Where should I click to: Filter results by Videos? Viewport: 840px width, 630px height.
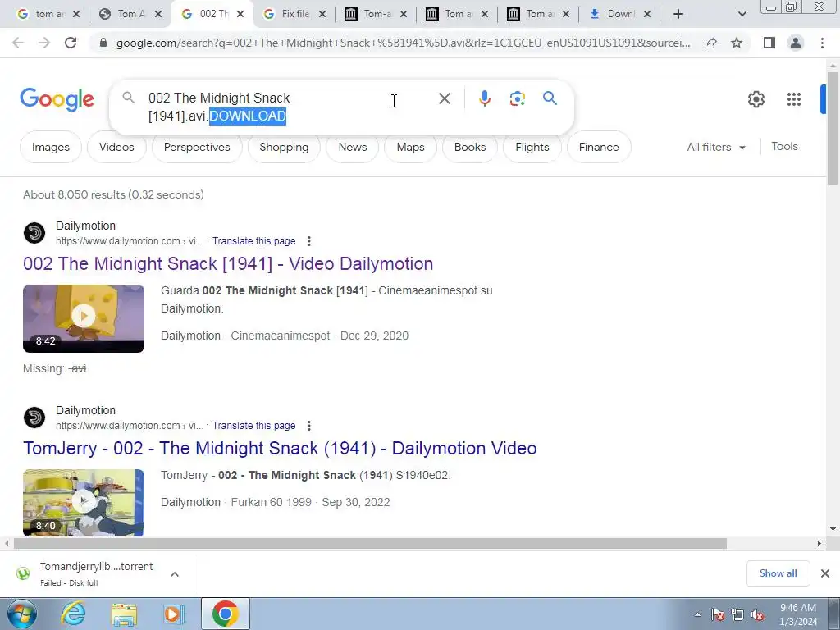pos(116,147)
